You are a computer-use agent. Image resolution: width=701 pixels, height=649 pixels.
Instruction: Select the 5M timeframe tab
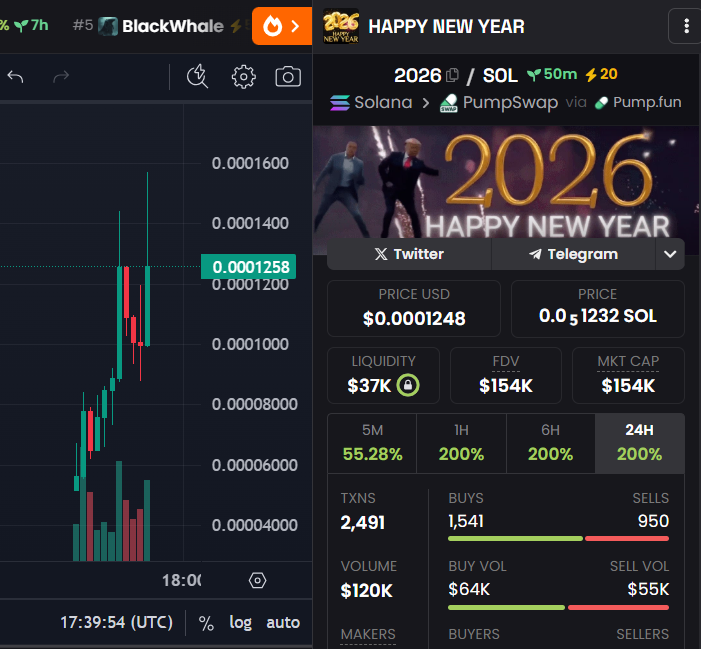(372, 443)
